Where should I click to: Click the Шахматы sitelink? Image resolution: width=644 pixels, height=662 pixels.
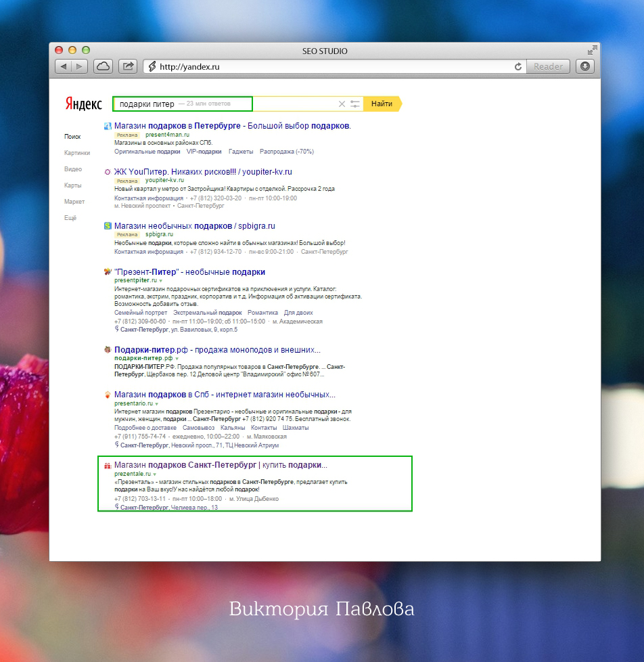point(296,428)
